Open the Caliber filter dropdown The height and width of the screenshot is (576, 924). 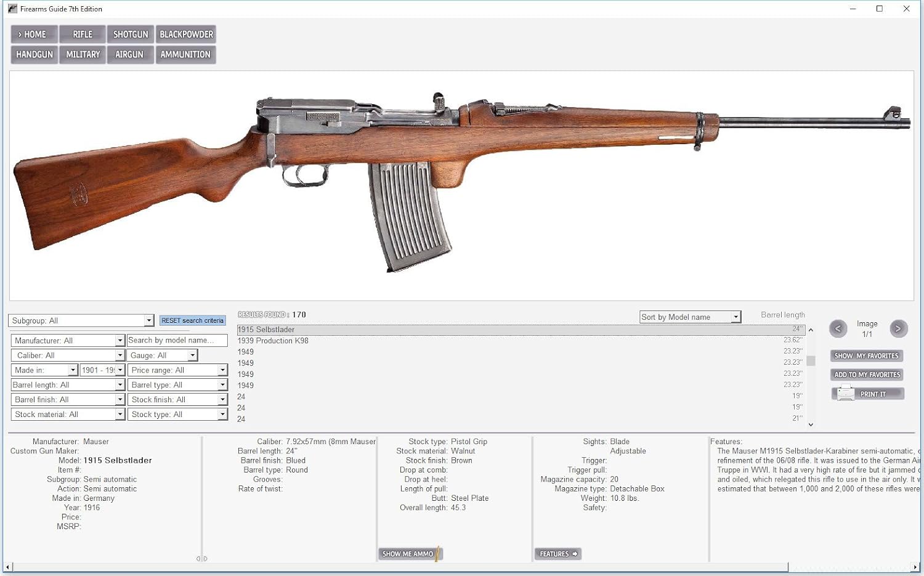[68, 355]
